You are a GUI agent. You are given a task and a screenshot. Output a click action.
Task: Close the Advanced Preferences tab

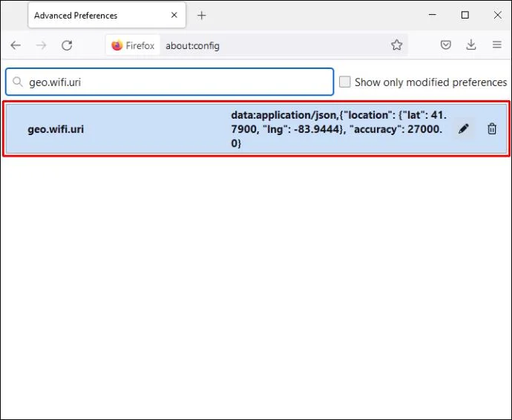pos(174,15)
